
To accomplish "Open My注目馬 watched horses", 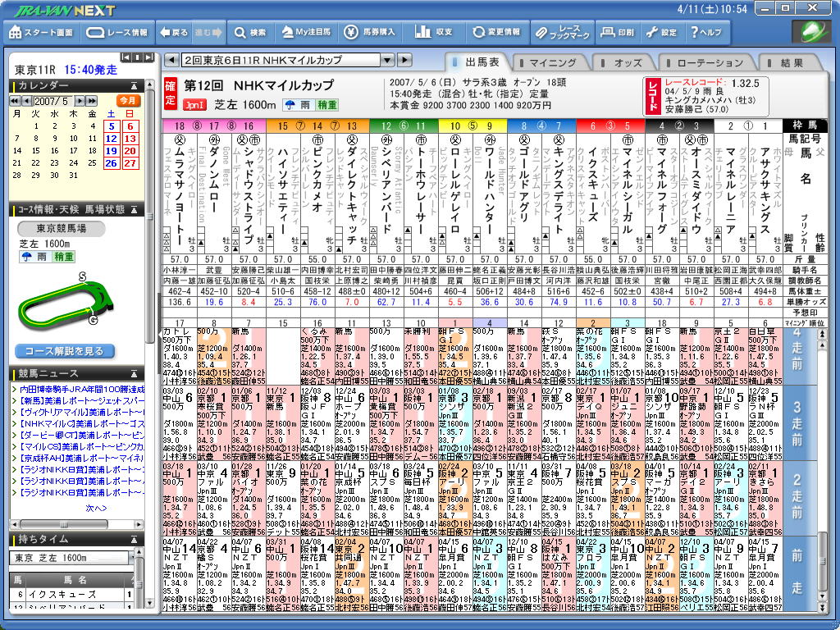I will (305, 33).
